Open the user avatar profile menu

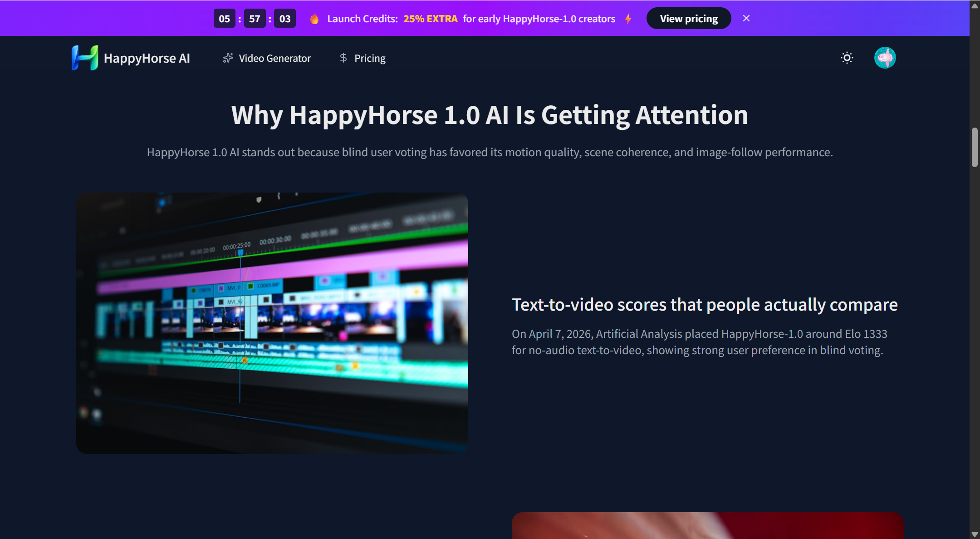[885, 58]
